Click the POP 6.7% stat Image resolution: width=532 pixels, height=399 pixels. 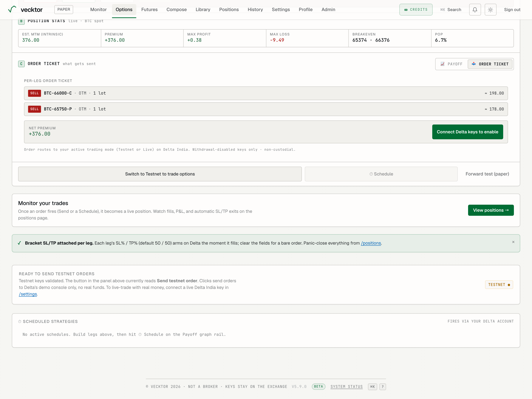472,38
